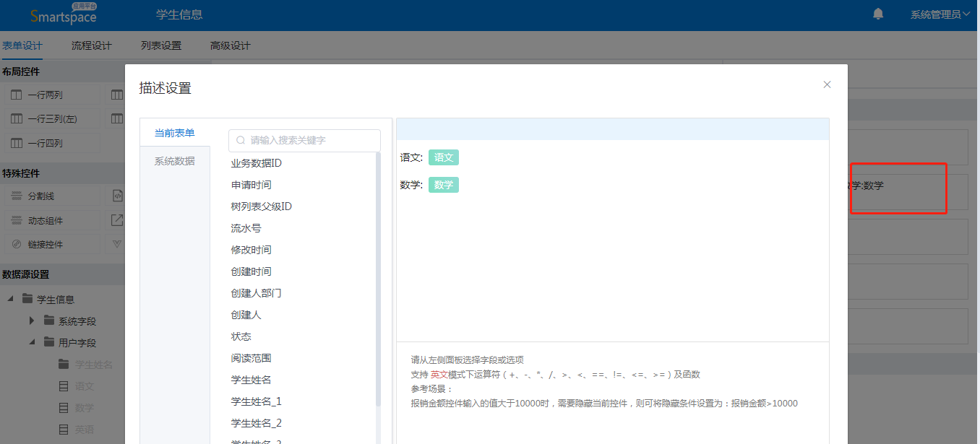Expand the 系统字段 tree node

click(32, 321)
